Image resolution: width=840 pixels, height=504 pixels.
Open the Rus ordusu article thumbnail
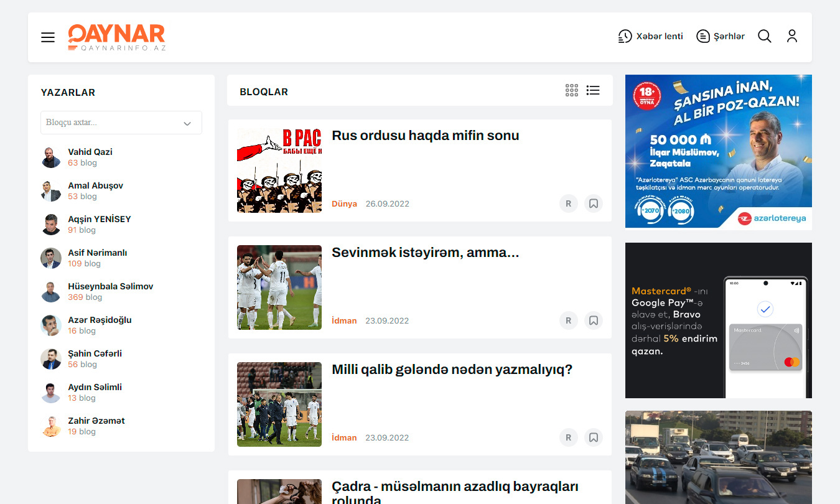click(x=279, y=170)
